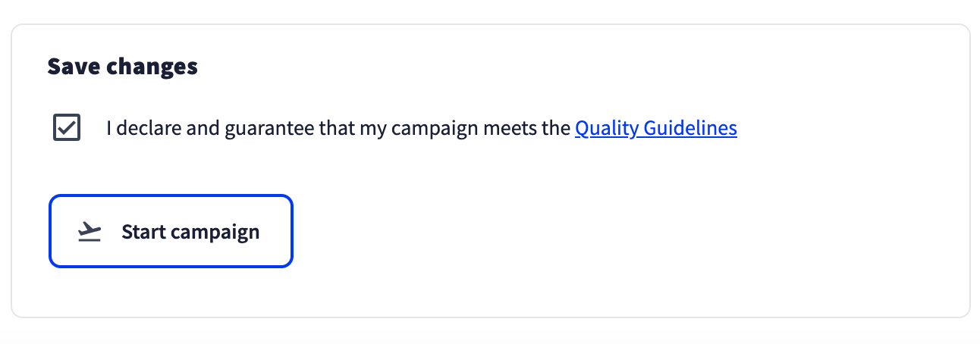
Task: Disable the quality declaration tick box
Action: coord(67,127)
